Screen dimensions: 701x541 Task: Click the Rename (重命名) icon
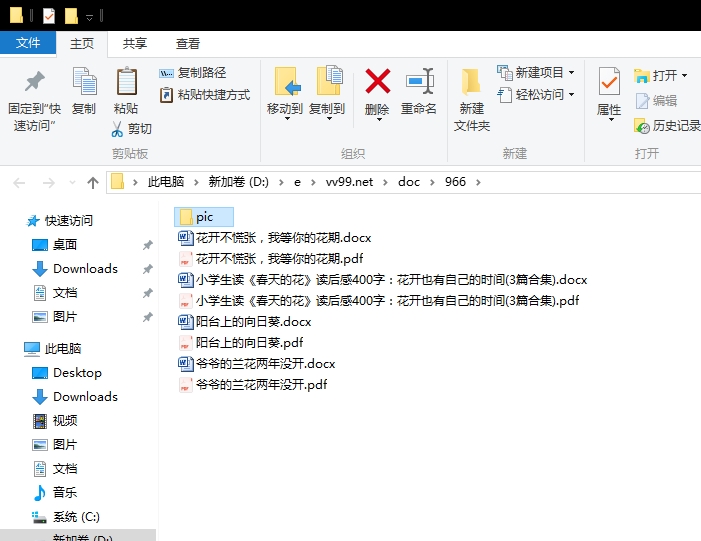tap(419, 81)
